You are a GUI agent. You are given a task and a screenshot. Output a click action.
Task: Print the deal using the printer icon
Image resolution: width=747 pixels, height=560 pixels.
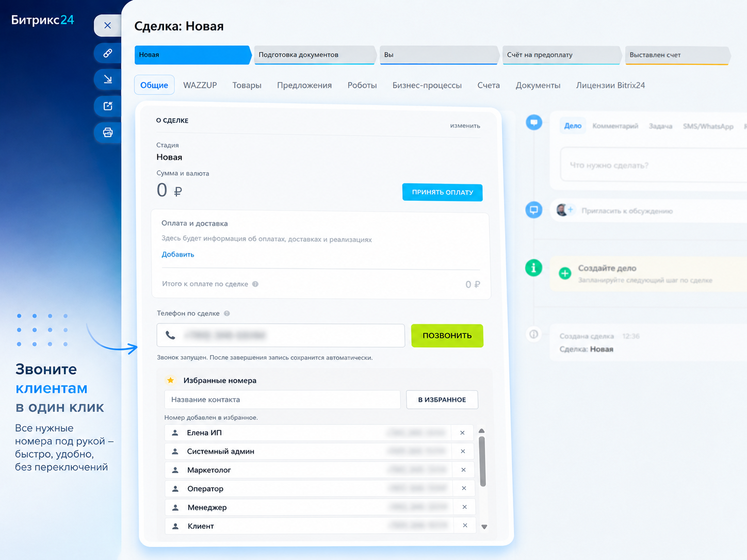tap(107, 133)
